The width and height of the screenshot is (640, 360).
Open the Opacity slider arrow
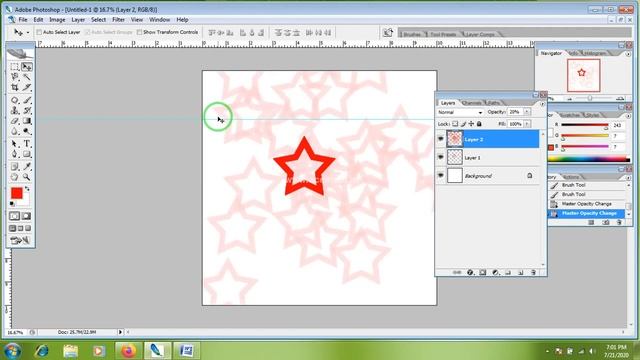click(527, 112)
